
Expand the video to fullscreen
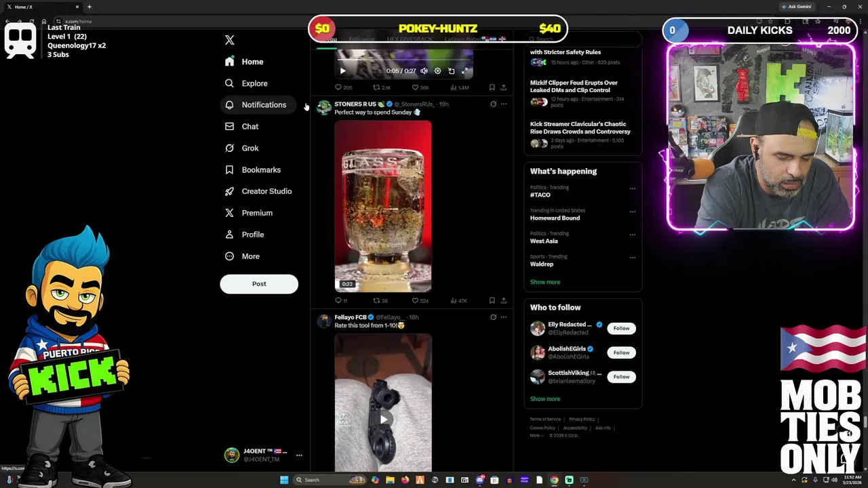tap(465, 70)
